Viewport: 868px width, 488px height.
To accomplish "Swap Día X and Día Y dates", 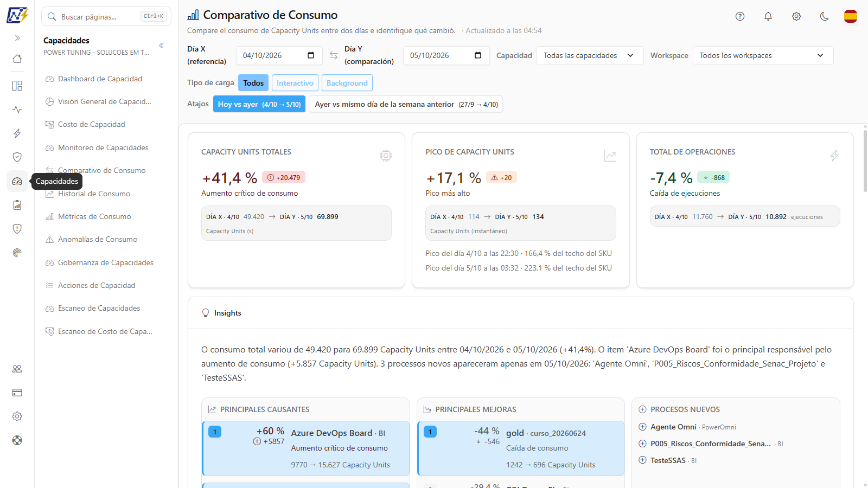I will 334,55.
